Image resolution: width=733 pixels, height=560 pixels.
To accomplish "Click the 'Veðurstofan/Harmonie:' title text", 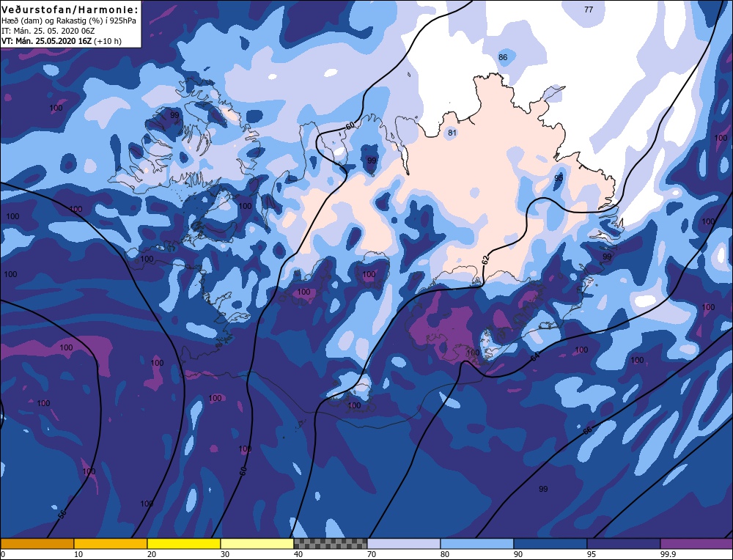I will [x=70, y=10].
